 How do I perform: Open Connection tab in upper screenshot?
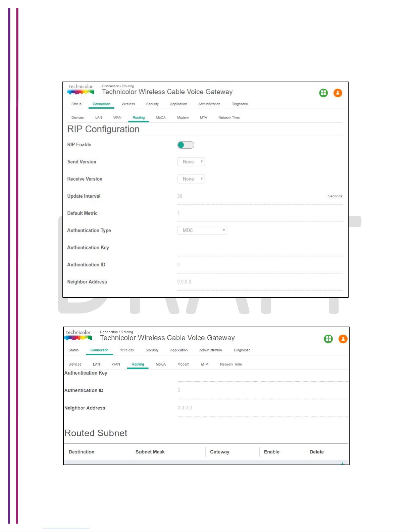click(x=101, y=104)
